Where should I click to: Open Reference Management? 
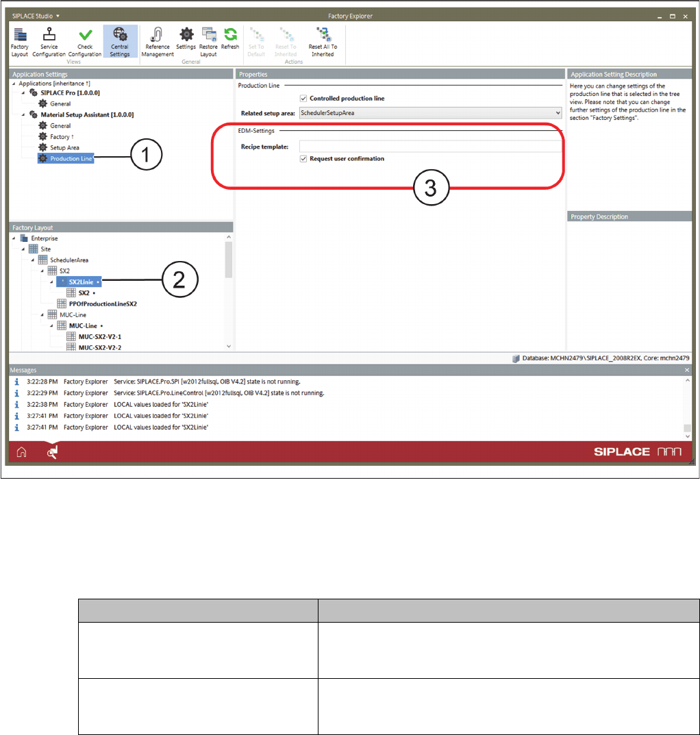tap(158, 42)
